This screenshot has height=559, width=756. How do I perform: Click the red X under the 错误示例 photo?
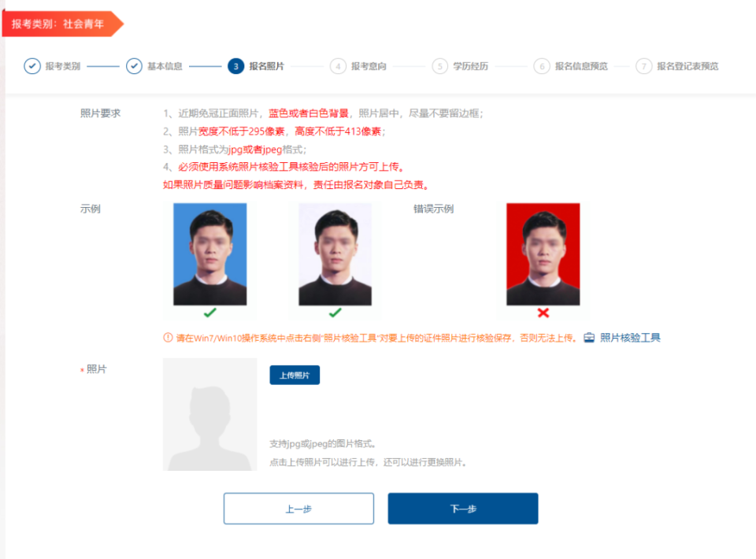click(x=542, y=312)
